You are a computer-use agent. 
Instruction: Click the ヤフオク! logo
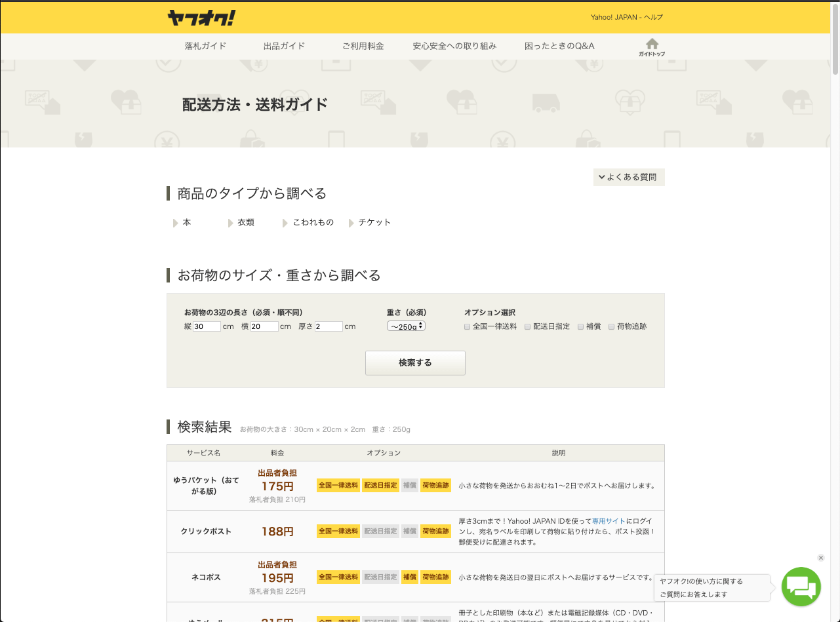click(201, 18)
